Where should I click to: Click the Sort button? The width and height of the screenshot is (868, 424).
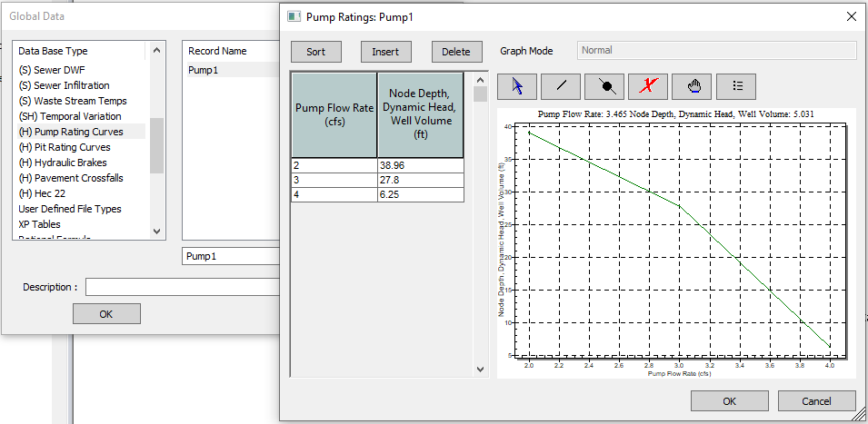coord(316,52)
